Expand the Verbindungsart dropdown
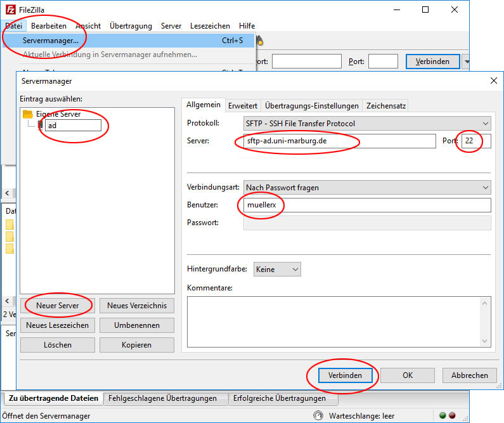 [x=367, y=188]
